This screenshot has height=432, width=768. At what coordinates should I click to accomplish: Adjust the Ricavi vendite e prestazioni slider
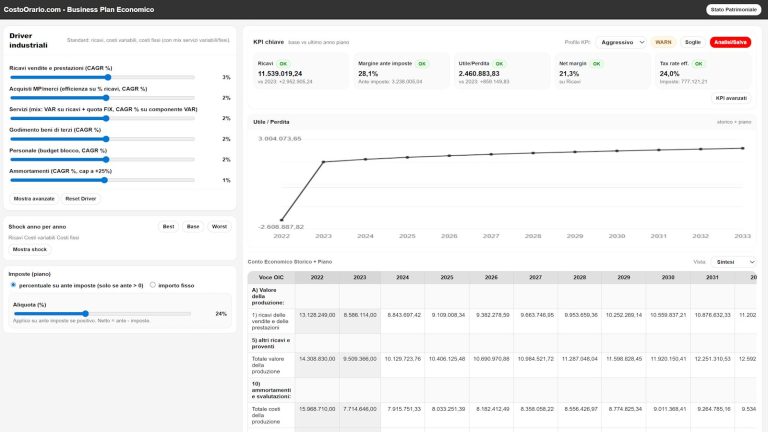click(x=105, y=77)
